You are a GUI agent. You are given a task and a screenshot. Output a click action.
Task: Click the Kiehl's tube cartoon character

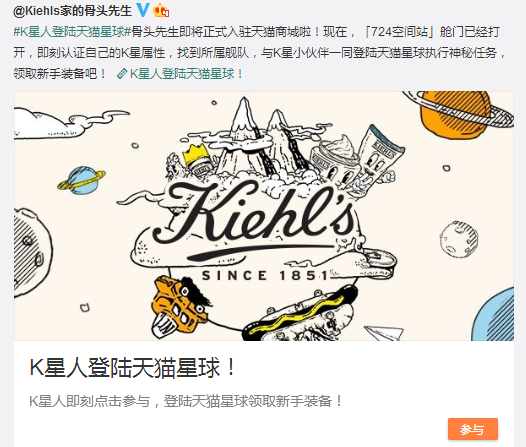(x=376, y=156)
